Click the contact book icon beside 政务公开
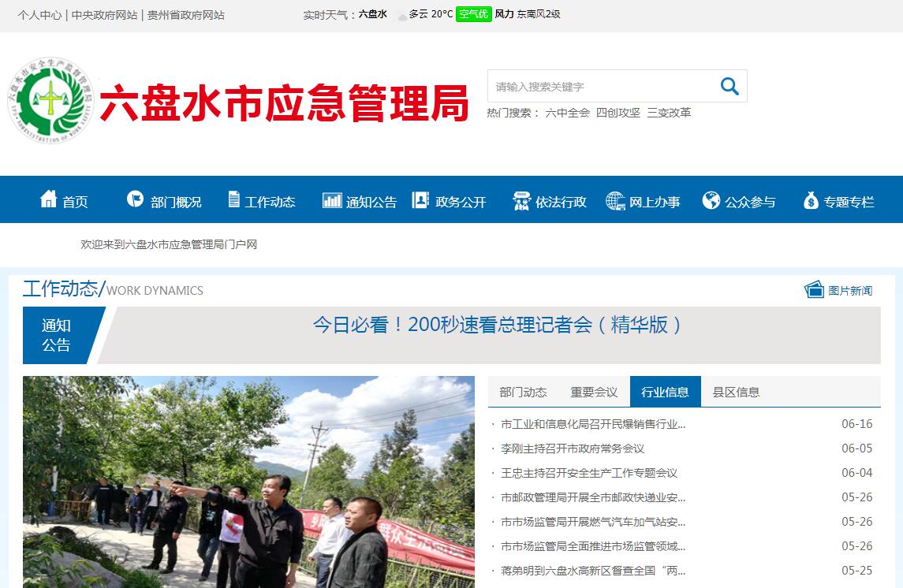Screen dimensions: 903x588 click(420, 199)
